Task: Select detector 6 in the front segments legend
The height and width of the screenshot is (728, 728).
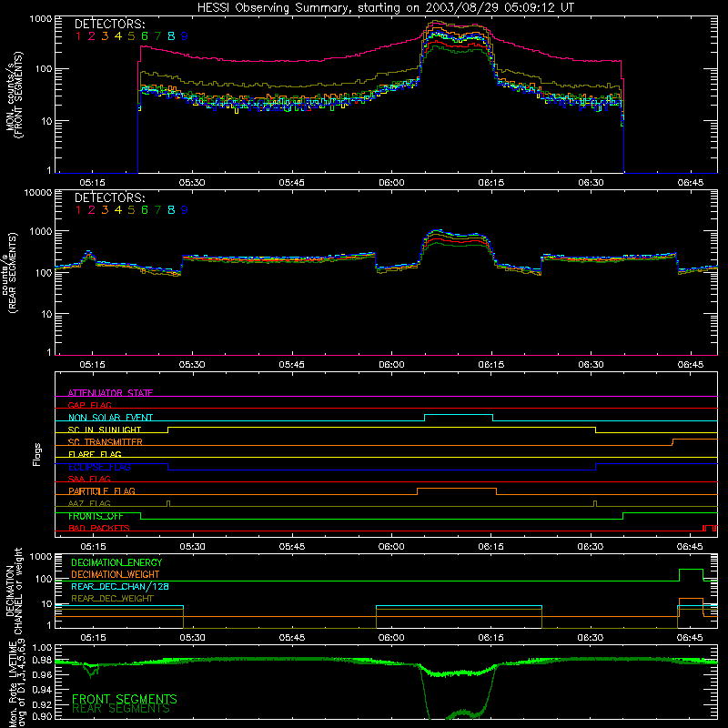Action: click(145, 36)
